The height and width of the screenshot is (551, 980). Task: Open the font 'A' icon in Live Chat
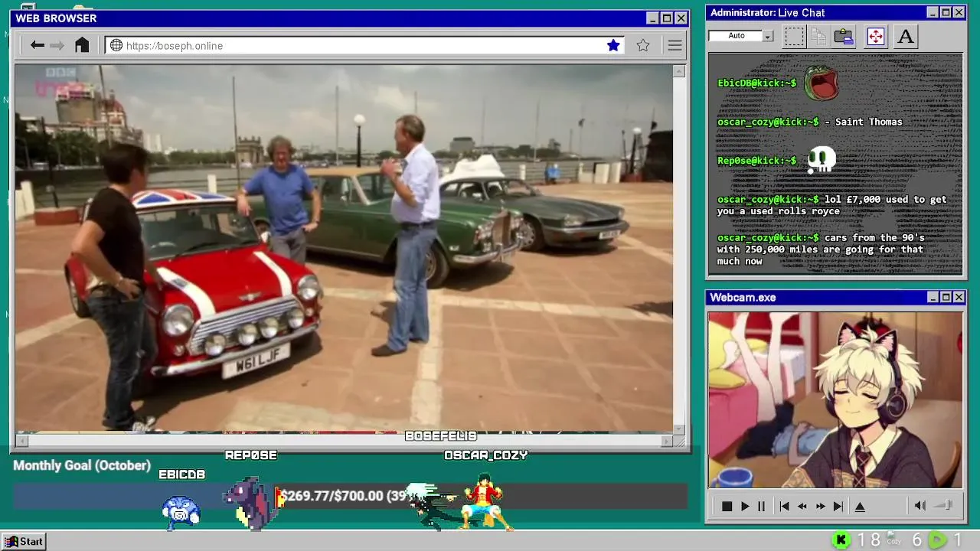click(x=906, y=36)
